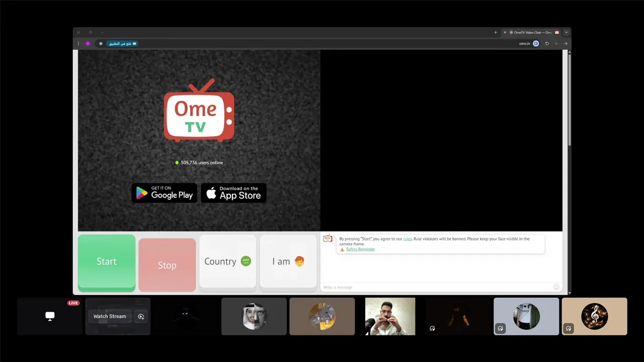Viewport: 644px width, 362px height.
Task: Click the yellow warning icon beside Safety Reminder
Action: (x=342, y=249)
